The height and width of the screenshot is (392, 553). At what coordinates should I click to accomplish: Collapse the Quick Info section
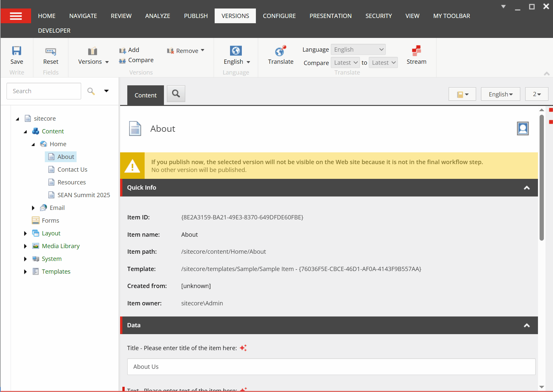[x=526, y=188]
